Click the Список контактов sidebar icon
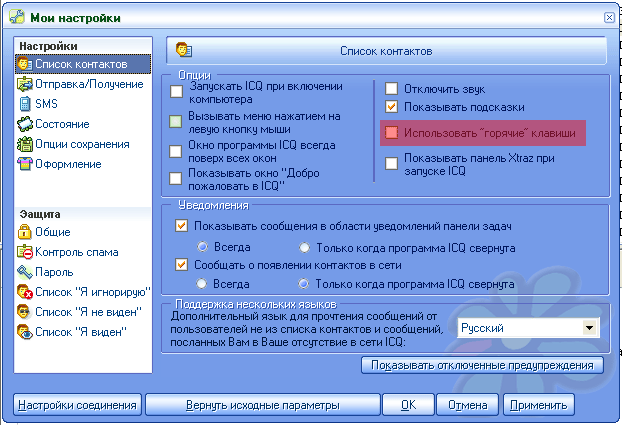This screenshot has width=622, height=425. pyautogui.click(x=25, y=64)
